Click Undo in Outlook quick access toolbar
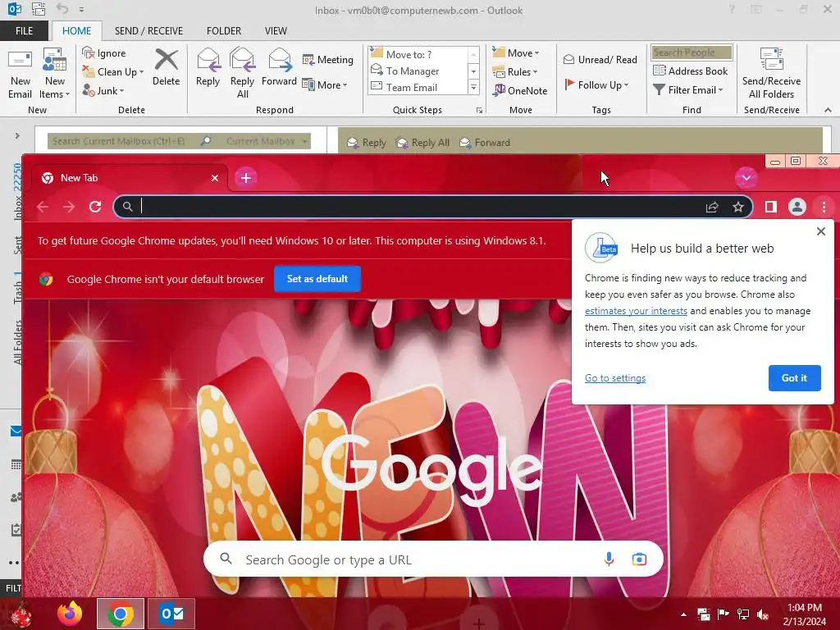 (62, 8)
